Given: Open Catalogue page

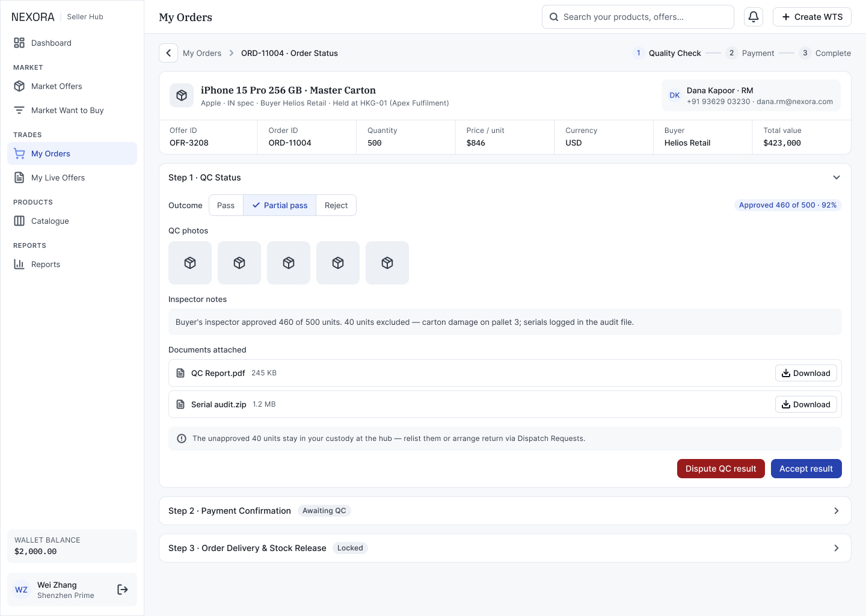Looking at the screenshot, I should point(72,221).
